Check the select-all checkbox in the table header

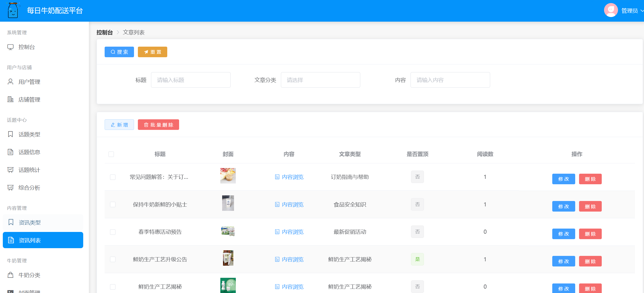pyautogui.click(x=111, y=154)
